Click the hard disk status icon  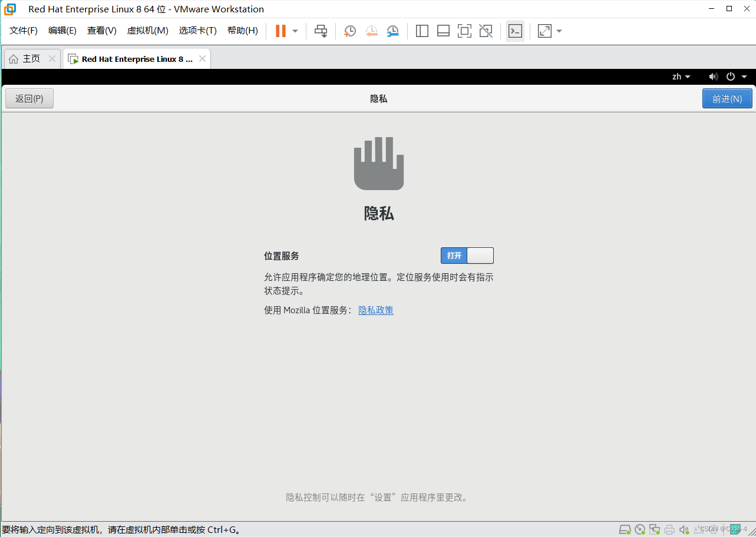625,529
